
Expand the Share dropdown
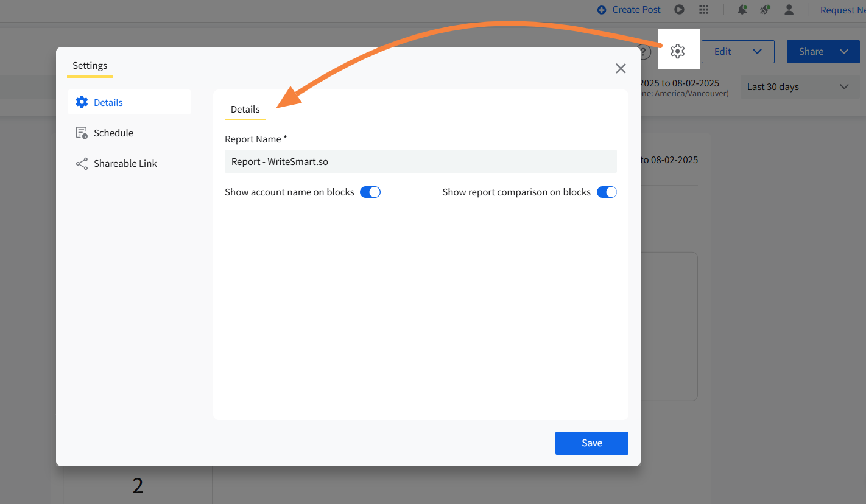844,52
